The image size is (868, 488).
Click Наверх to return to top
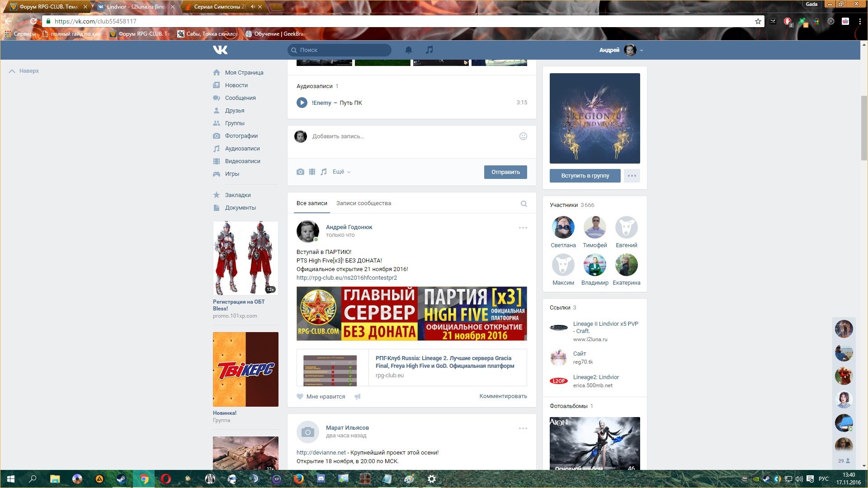pyautogui.click(x=24, y=71)
